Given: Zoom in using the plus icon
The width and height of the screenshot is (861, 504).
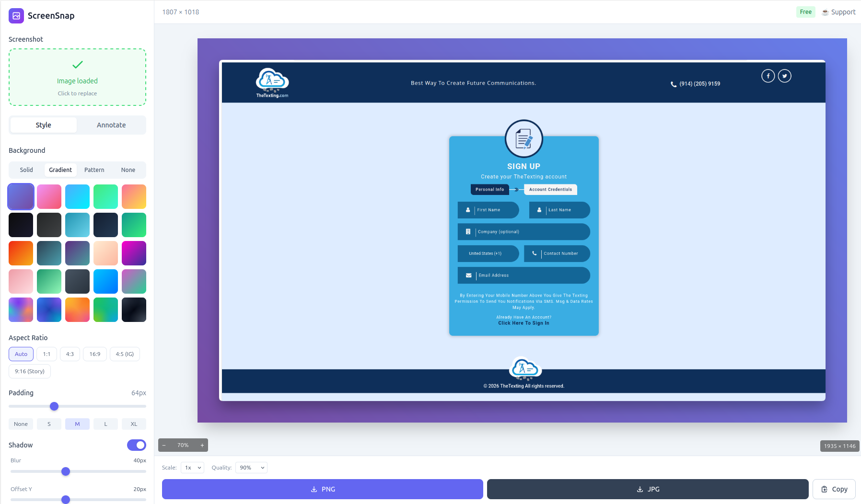Looking at the screenshot, I should pyautogui.click(x=202, y=445).
